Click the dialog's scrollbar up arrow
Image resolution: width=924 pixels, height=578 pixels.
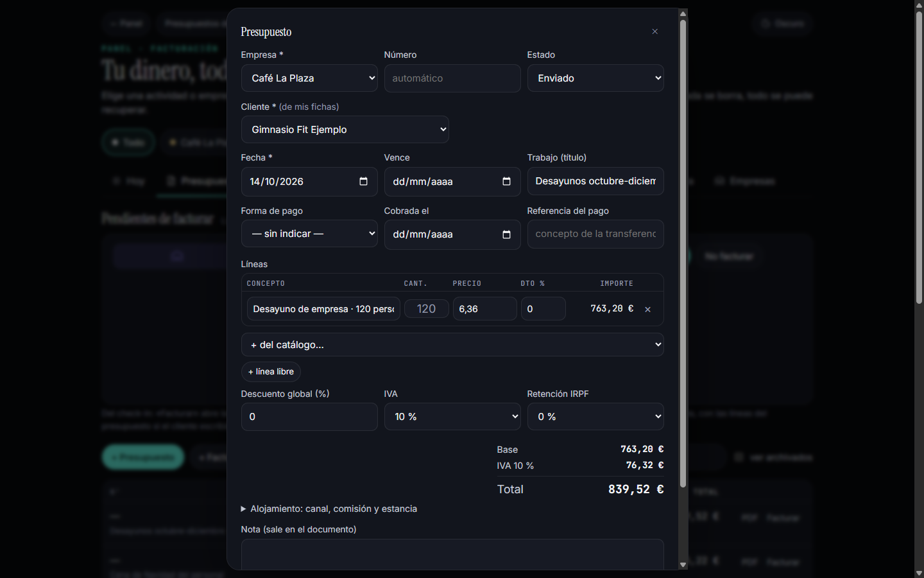[683, 13]
